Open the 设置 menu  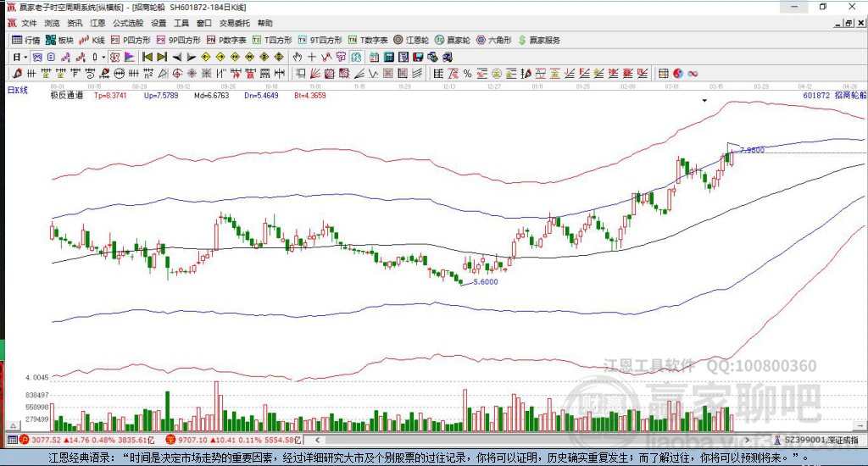pos(159,23)
